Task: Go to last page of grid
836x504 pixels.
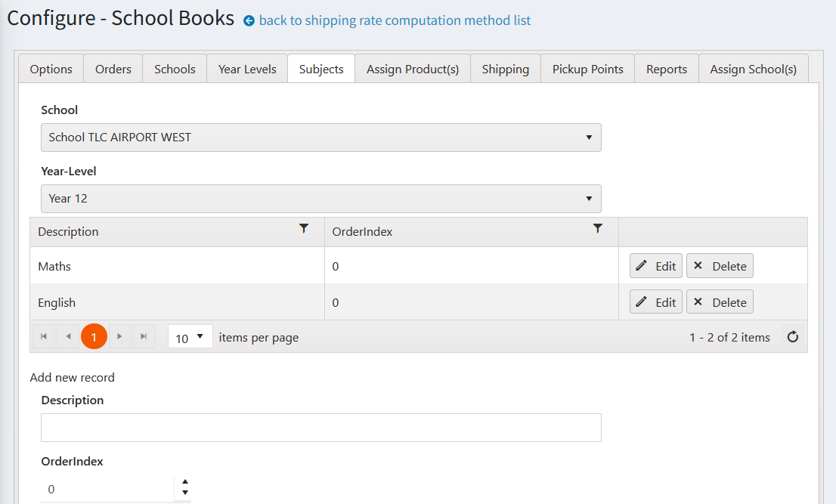Action: click(x=144, y=337)
